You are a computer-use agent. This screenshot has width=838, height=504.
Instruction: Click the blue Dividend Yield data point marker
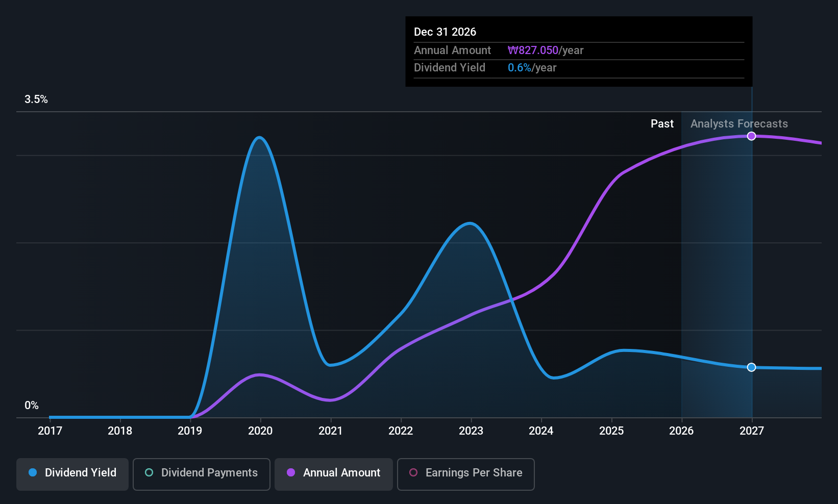[751, 367]
